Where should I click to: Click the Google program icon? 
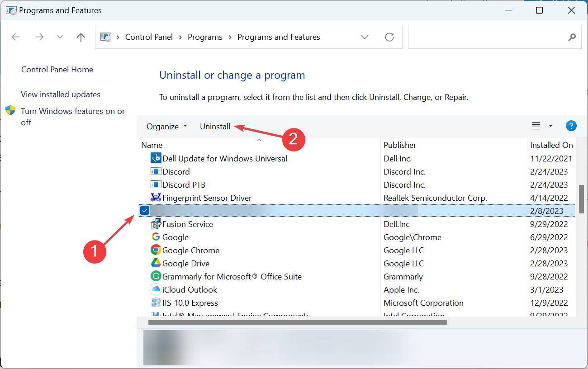(x=156, y=237)
